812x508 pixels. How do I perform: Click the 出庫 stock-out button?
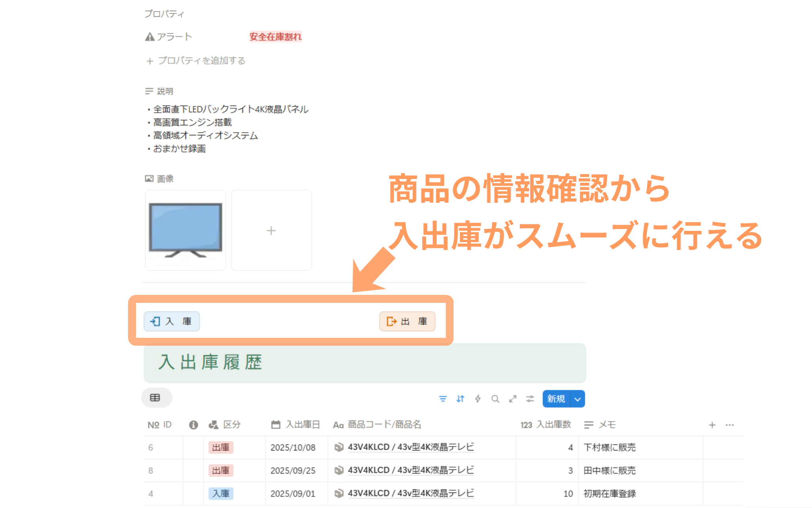(x=407, y=321)
